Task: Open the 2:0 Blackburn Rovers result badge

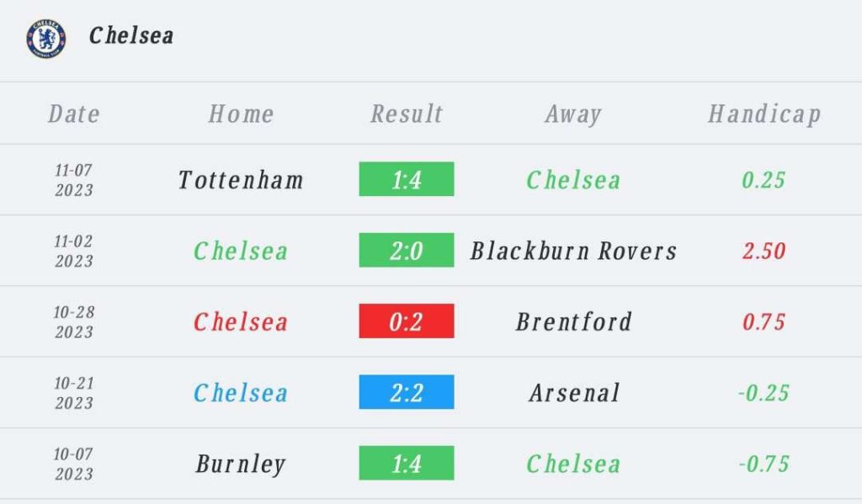Action: click(x=407, y=251)
